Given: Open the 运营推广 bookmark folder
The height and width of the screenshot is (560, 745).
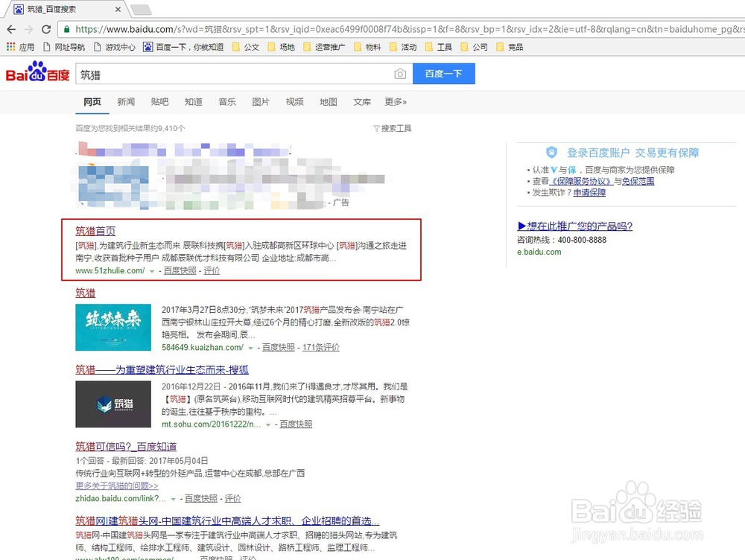Looking at the screenshot, I should click(x=325, y=47).
